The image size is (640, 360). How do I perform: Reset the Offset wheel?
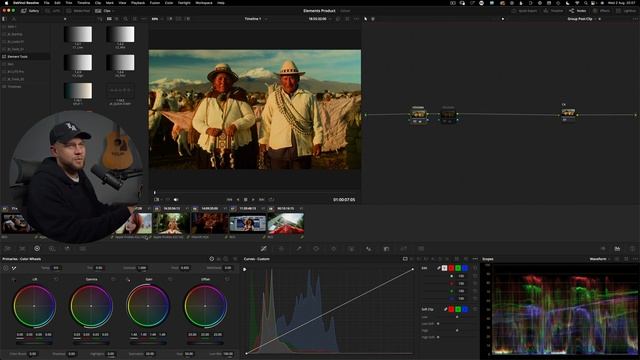227,279
